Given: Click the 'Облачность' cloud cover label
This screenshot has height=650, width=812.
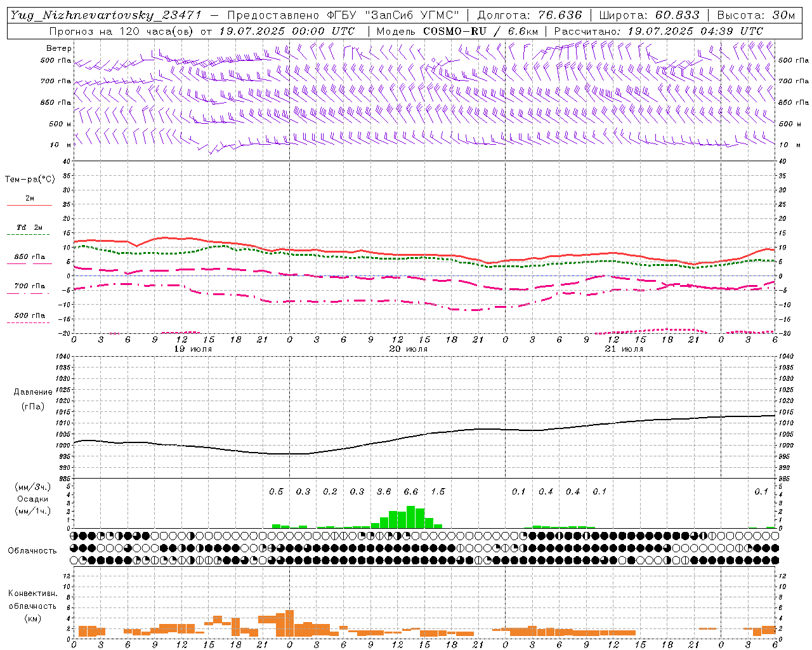Looking at the screenshot, I should pos(32,551).
